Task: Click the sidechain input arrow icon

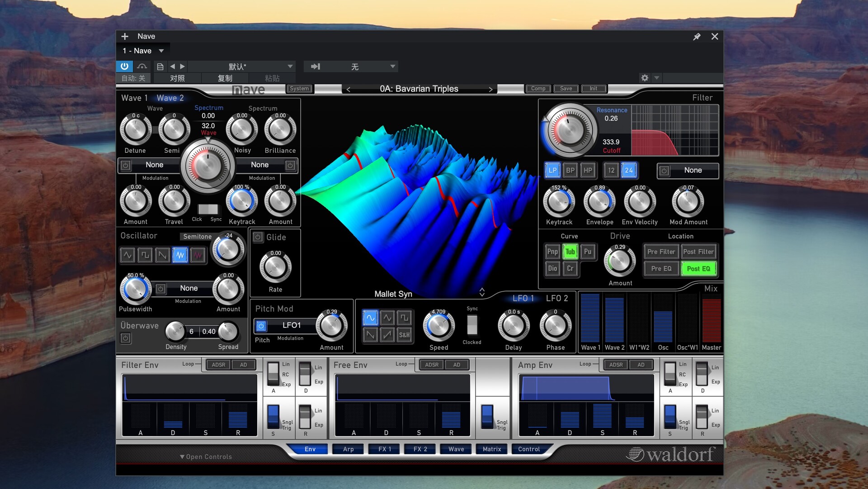Action: [315, 66]
